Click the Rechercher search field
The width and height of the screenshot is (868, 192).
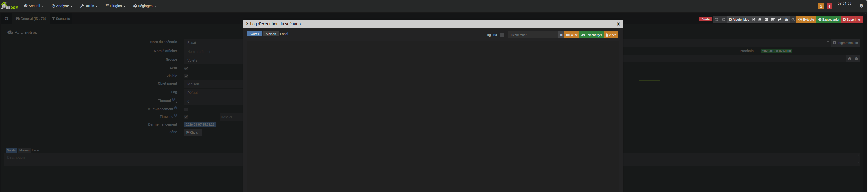[x=533, y=35]
